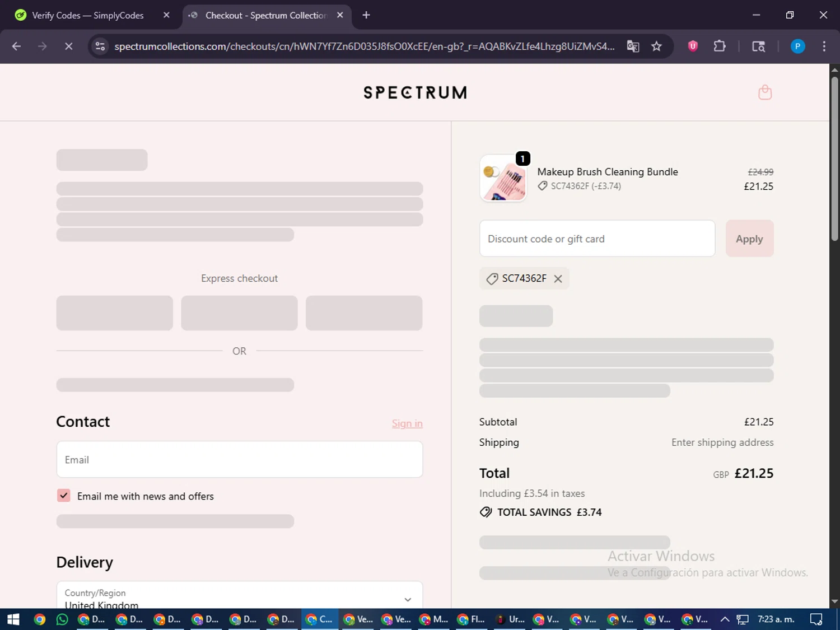Minimize the Chrome window
The width and height of the screenshot is (840, 630).
point(756,15)
